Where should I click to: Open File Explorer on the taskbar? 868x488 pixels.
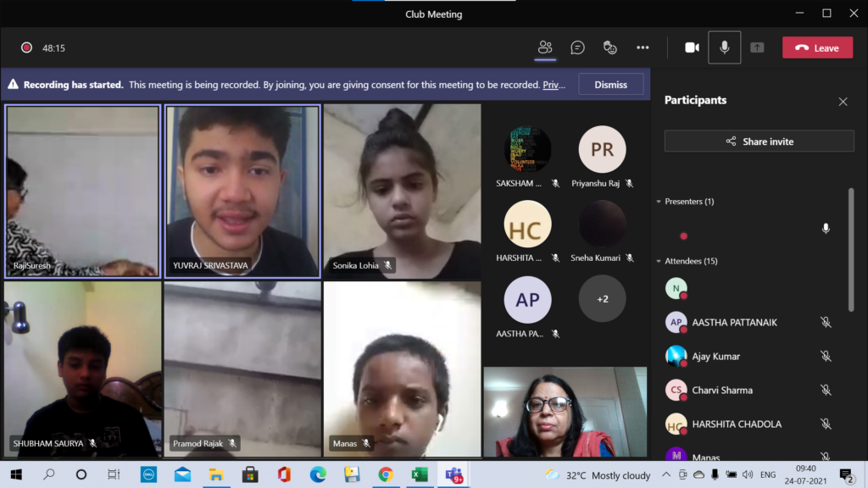pyautogui.click(x=216, y=474)
